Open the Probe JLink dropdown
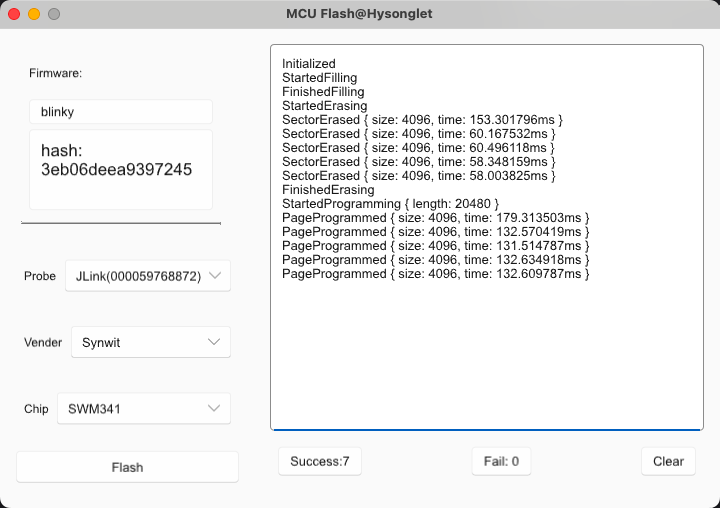Screen dimensions: 720x508 pos(147,276)
